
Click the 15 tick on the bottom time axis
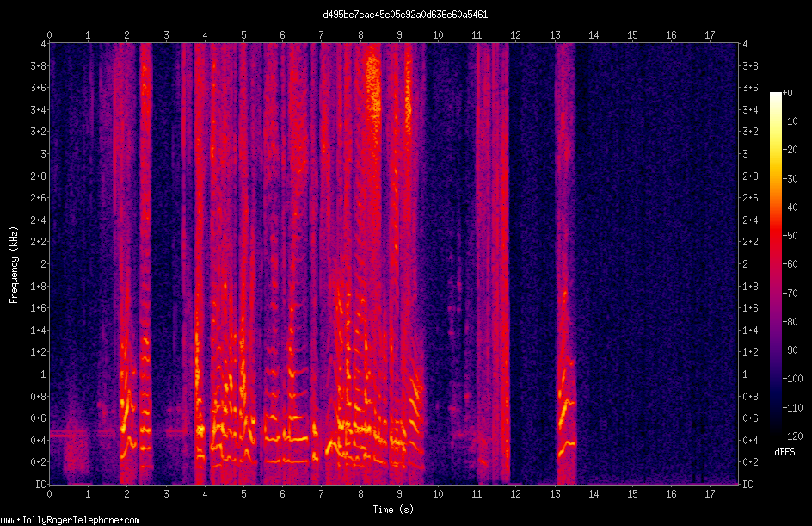632,494
